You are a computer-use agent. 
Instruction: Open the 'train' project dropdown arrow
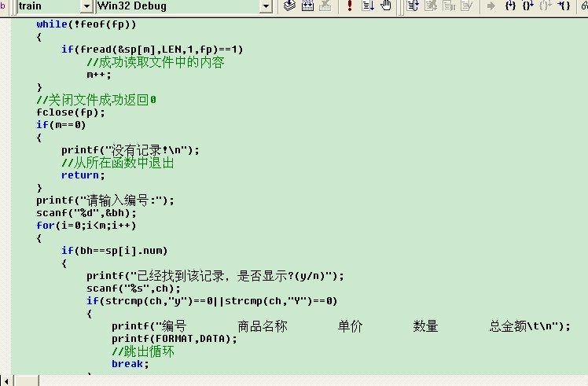[x=87, y=6]
